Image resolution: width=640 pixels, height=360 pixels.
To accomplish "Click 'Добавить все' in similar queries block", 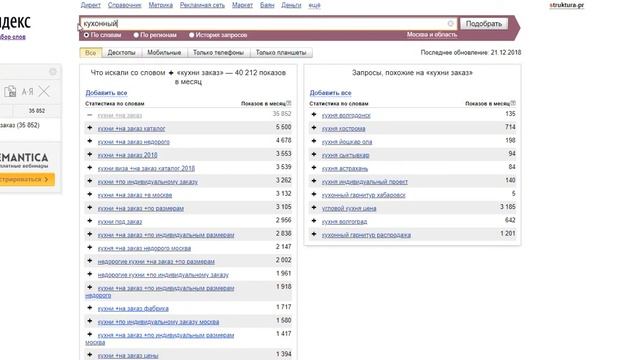I will [330, 93].
